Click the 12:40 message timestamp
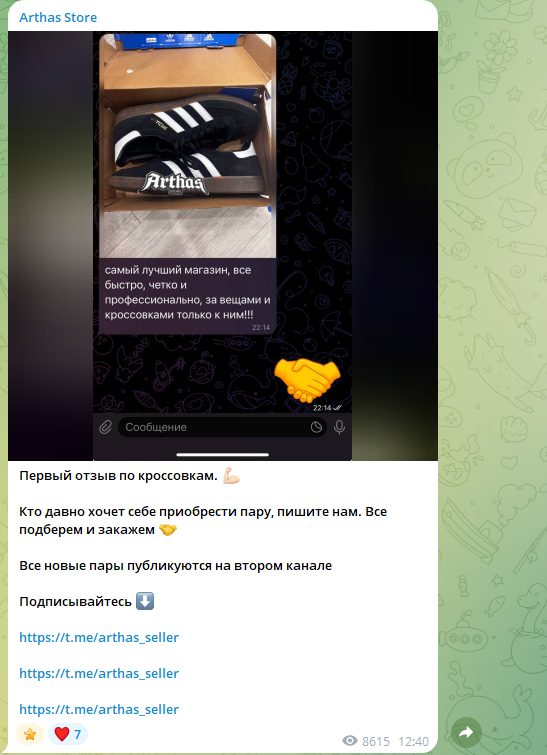Image resolution: width=547 pixels, height=755 pixels. point(413,741)
